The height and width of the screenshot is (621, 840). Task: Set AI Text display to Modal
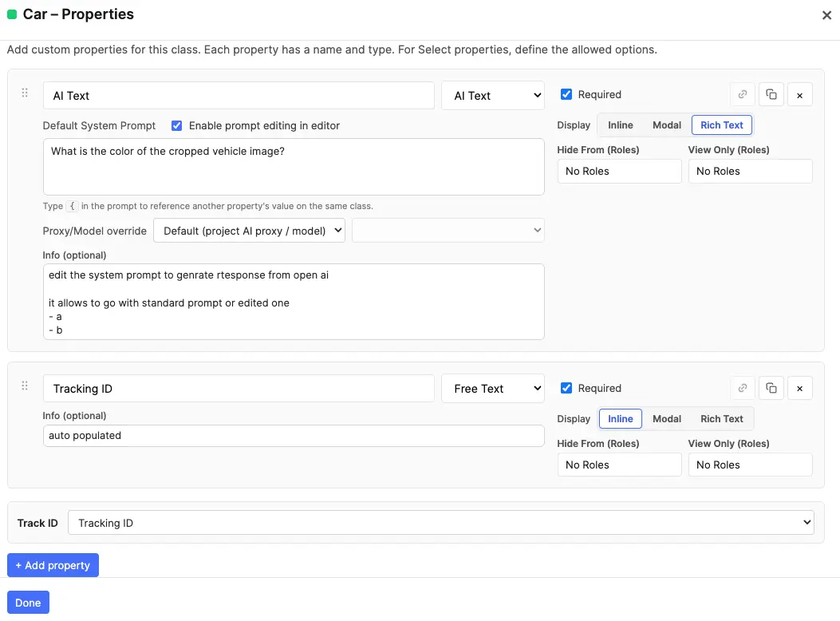(x=667, y=125)
